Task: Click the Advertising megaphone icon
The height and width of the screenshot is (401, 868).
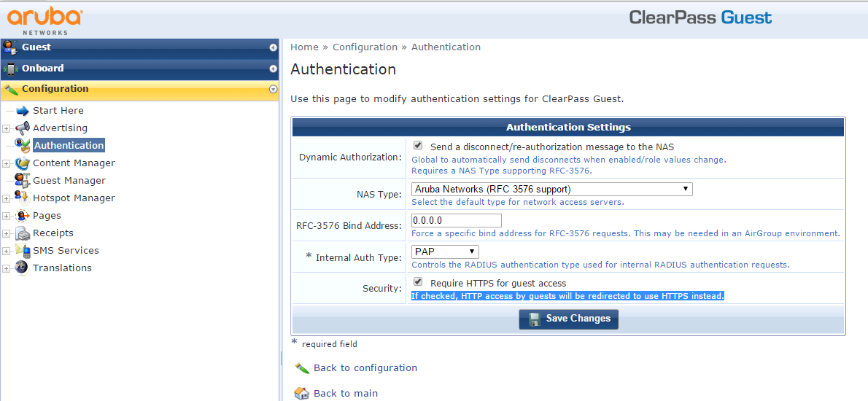Action: click(x=22, y=128)
